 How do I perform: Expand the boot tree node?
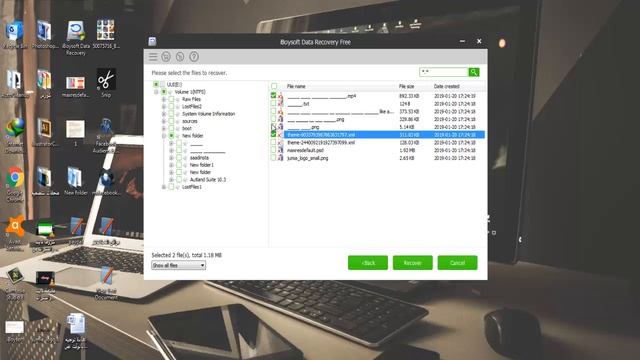click(164, 128)
